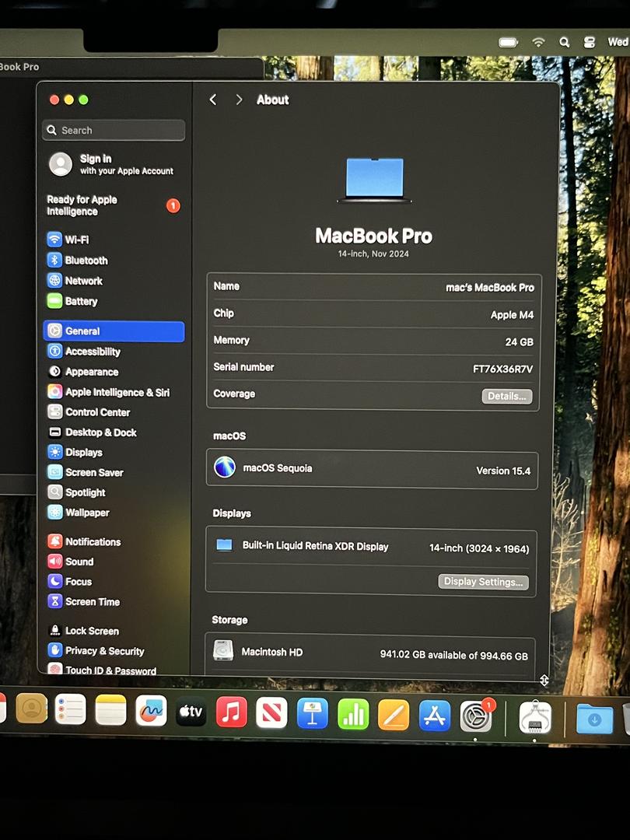
Task: Open App Store from the Dock
Action: 435,716
